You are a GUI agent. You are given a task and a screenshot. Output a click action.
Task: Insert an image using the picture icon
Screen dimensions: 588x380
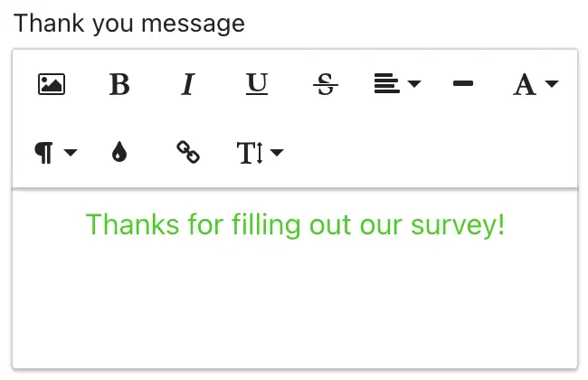click(52, 84)
